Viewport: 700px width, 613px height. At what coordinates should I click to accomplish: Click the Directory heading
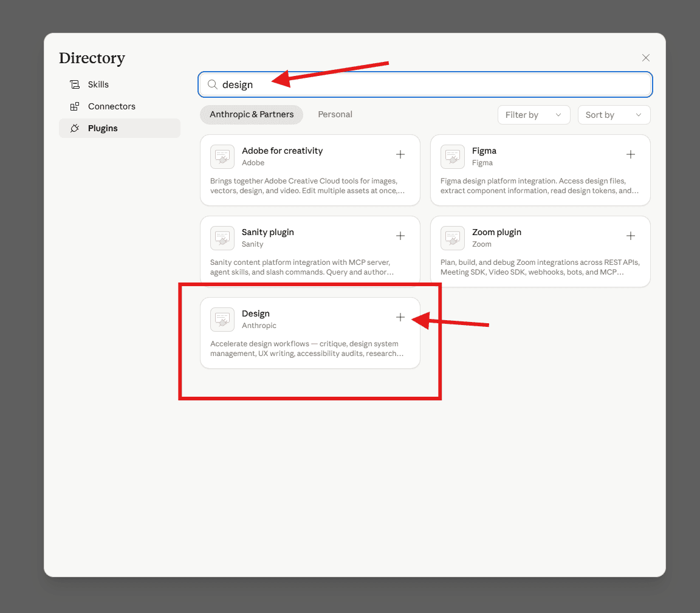(92, 58)
